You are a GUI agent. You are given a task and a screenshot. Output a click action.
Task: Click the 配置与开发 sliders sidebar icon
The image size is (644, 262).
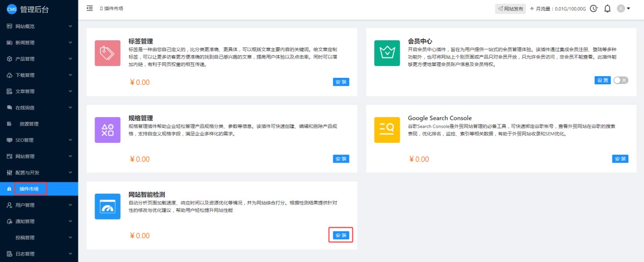9,173
